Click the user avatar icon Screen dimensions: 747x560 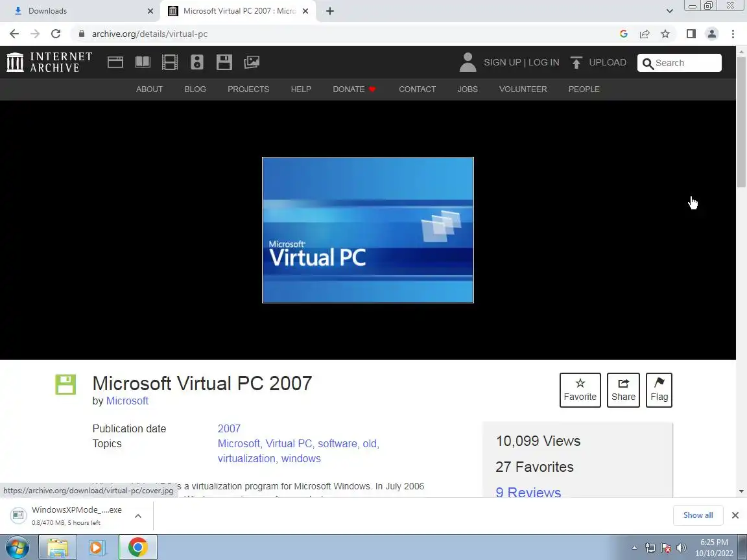pyautogui.click(x=468, y=62)
